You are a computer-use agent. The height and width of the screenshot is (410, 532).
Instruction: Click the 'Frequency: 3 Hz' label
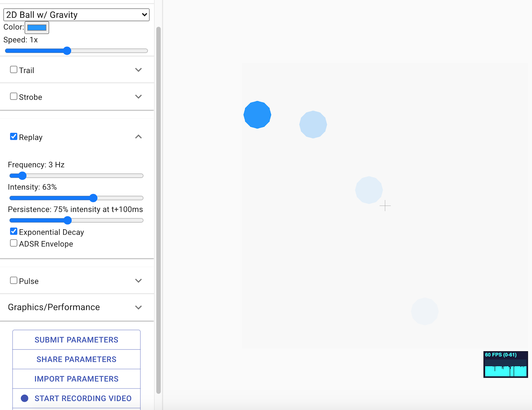36,165
